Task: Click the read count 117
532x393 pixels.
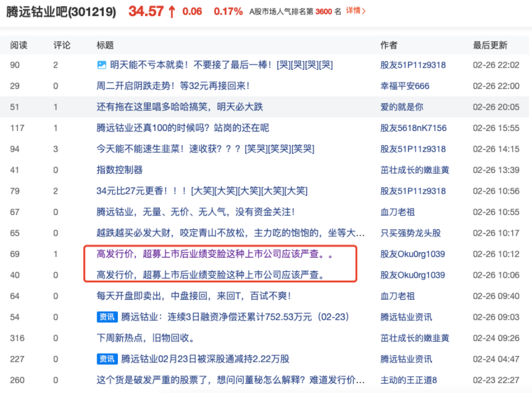Action: click(x=17, y=128)
